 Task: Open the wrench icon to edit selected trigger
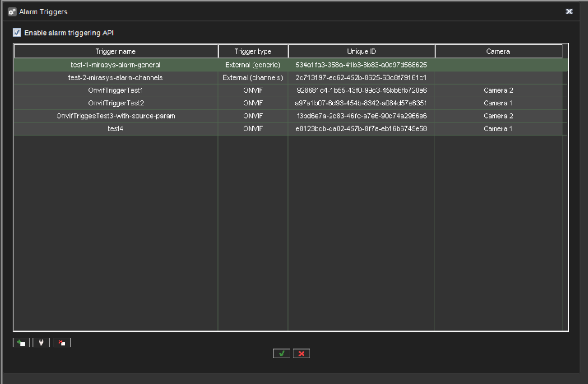pos(41,342)
